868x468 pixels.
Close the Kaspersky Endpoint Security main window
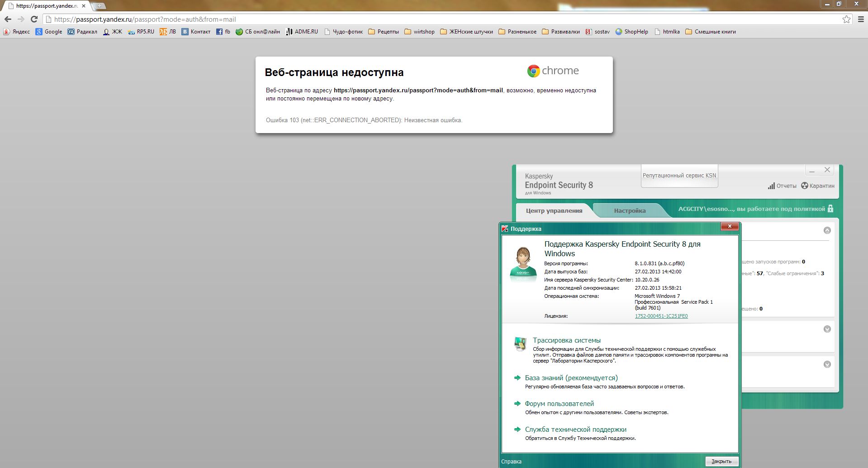[827, 170]
